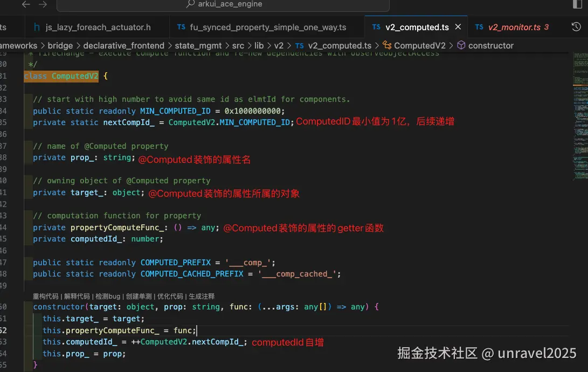Click COMPUTED_PREFIX constant name
The image size is (588, 372).
tap(176, 263)
